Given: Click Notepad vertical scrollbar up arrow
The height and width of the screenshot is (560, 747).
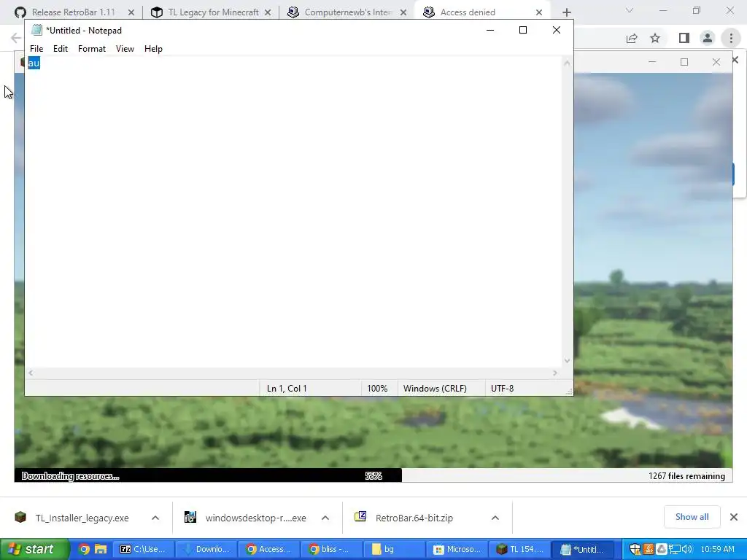Looking at the screenshot, I should tap(567, 63).
